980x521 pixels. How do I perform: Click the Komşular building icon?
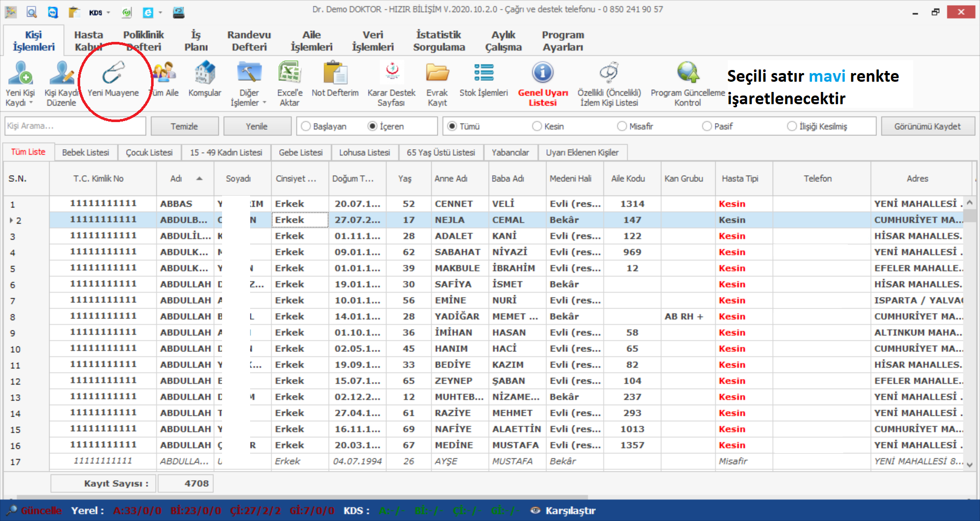pyautogui.click(x=205, y=73)
